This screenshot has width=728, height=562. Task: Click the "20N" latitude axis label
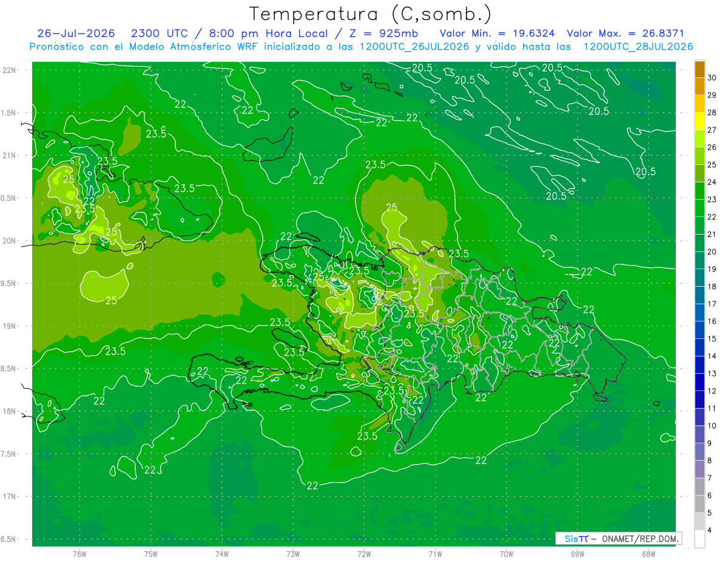[x=10, y=241]
